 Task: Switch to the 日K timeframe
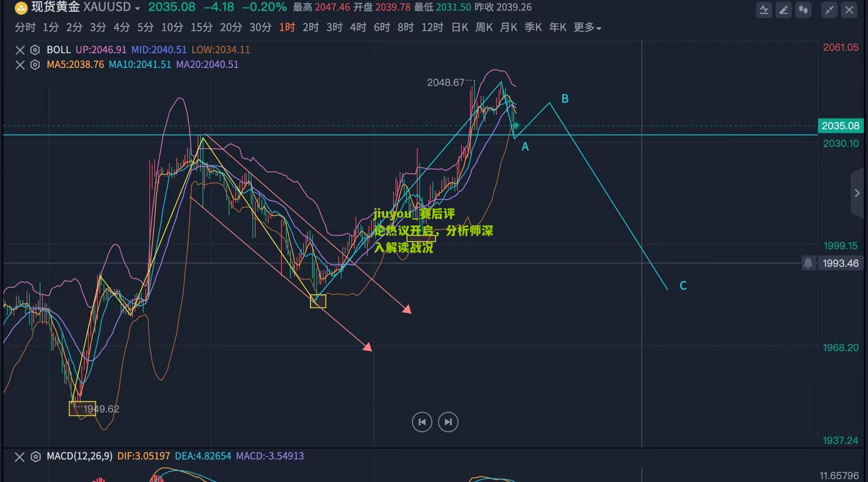(x=460, y=28)
